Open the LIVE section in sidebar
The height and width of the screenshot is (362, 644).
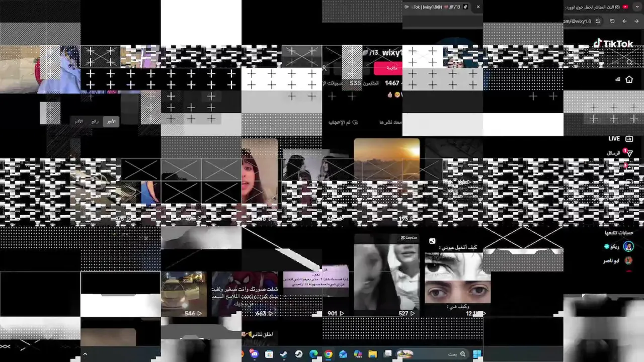click(620, 139)
